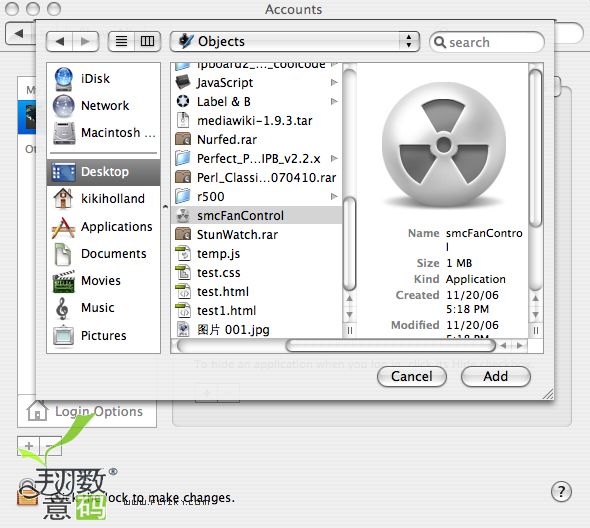Screen dimensions: 590x528
Task: Select the Macintosh hard drive icon
Action: tap(64, 133)
